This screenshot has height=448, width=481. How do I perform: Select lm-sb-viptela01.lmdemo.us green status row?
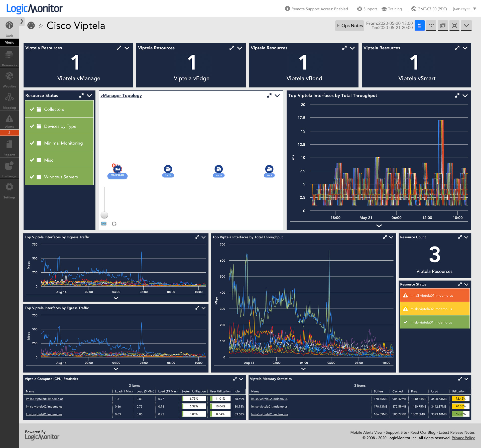pos(435,322)
